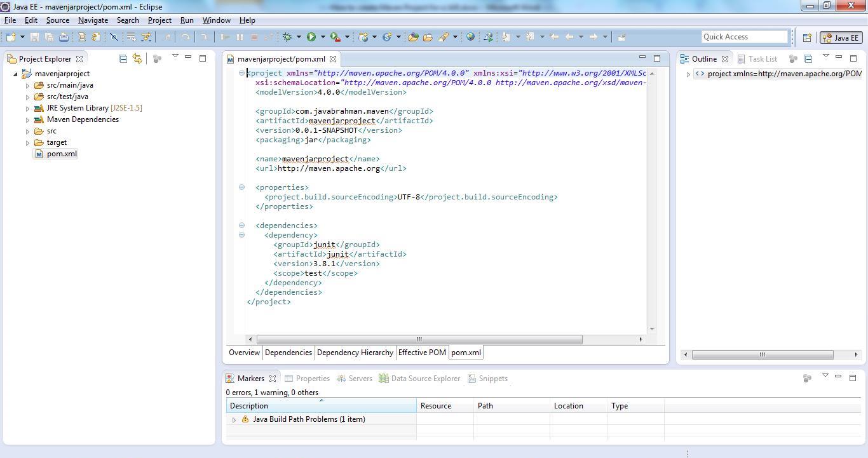Open the Navigate menu

93,20
